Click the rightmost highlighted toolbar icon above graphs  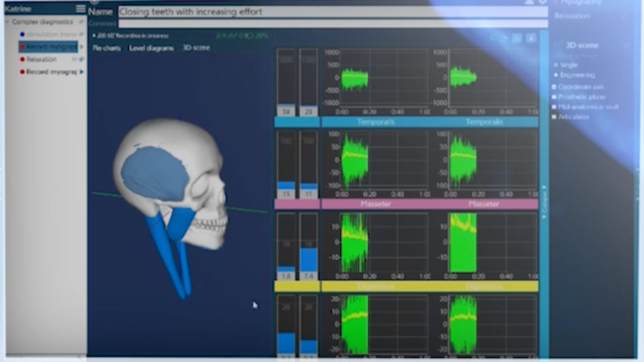coord(531,39)
